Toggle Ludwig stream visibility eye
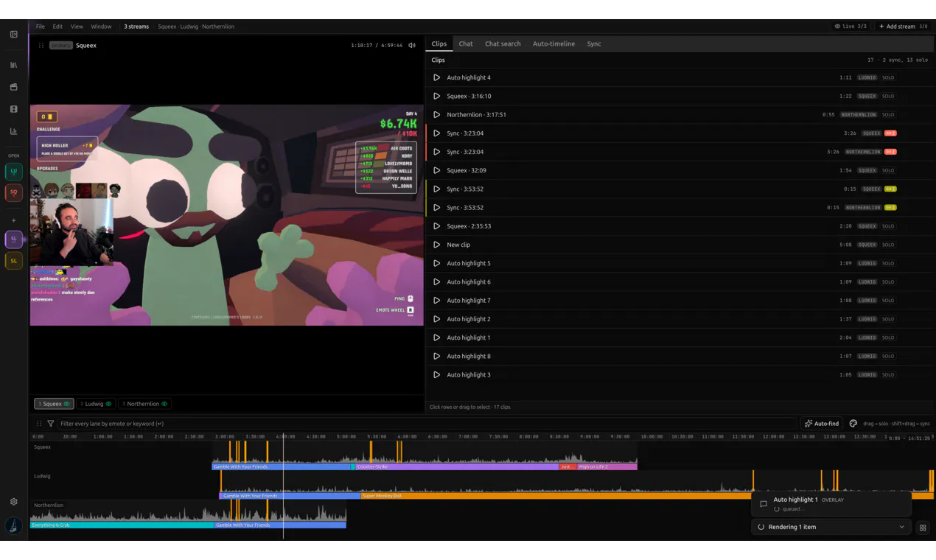Screen dimensions: 936x560 click(108, 404)
